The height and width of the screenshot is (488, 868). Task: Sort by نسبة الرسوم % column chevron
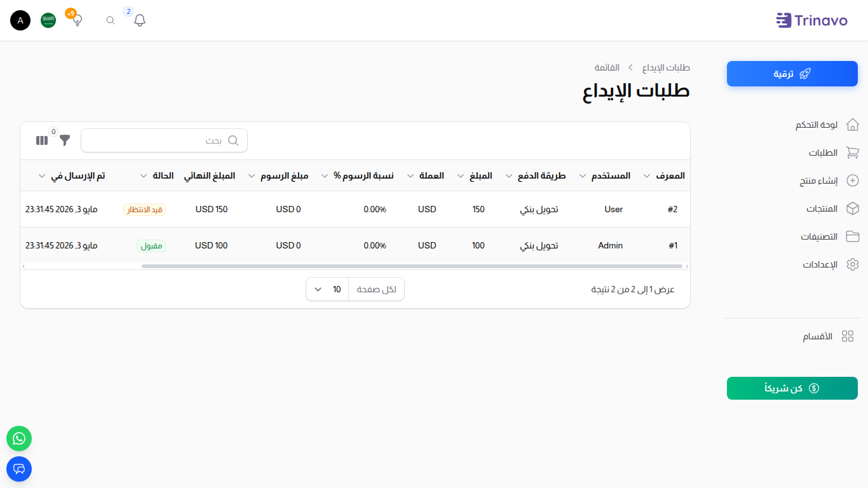tap(324, 176)
